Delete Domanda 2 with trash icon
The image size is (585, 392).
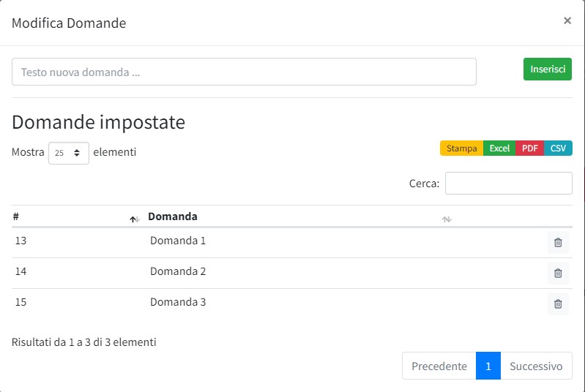click(x=558, y=274)
